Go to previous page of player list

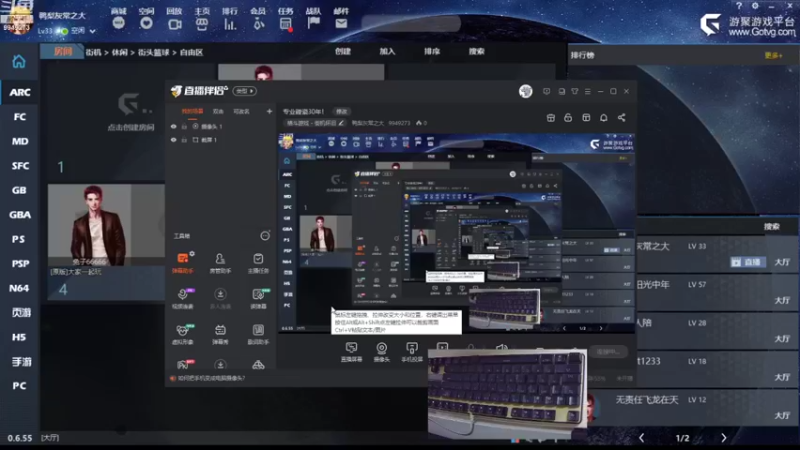tap(642, 438)
